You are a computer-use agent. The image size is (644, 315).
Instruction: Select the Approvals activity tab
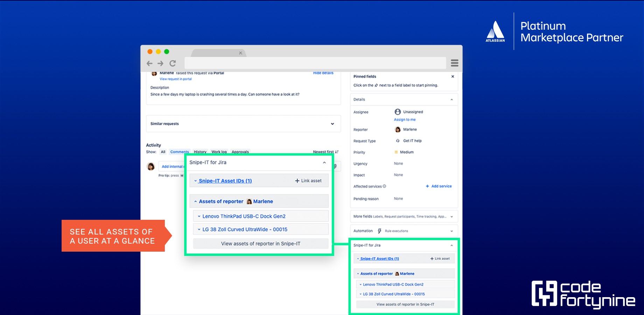pos(240,152)
